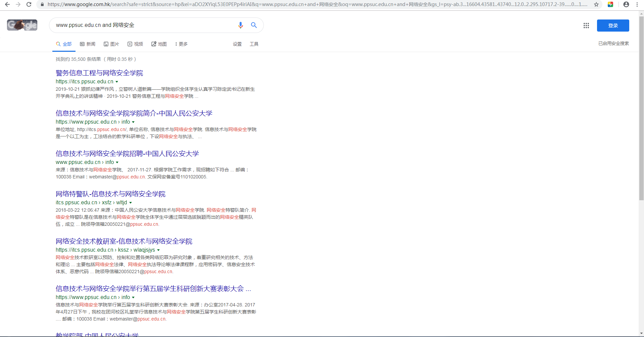
Task: Expand the dropdown arrow for 学院简介 result URL
Action: [133, 122]
